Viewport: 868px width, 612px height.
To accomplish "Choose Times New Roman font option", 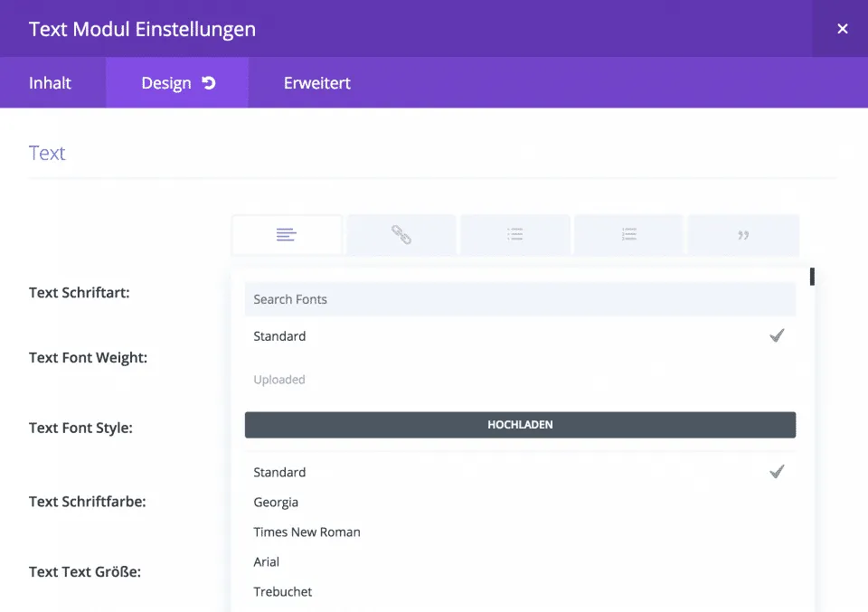I will [307, 532].
